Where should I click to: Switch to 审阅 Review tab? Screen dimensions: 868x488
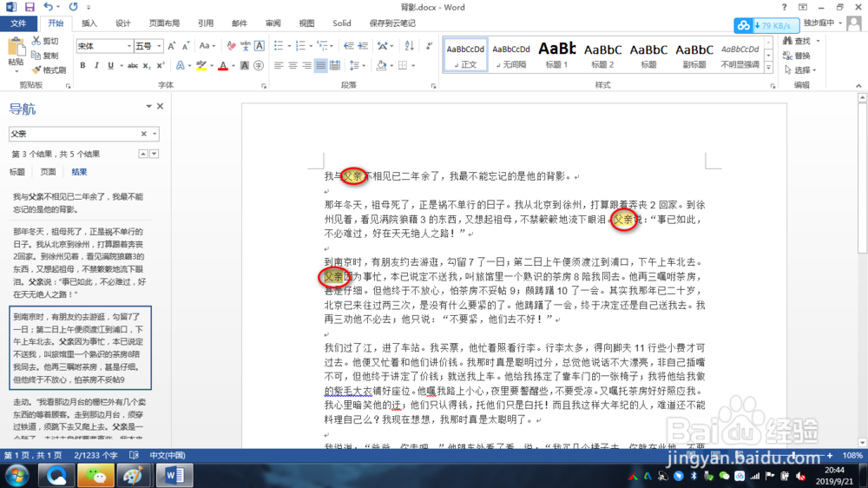pos(273,23)
